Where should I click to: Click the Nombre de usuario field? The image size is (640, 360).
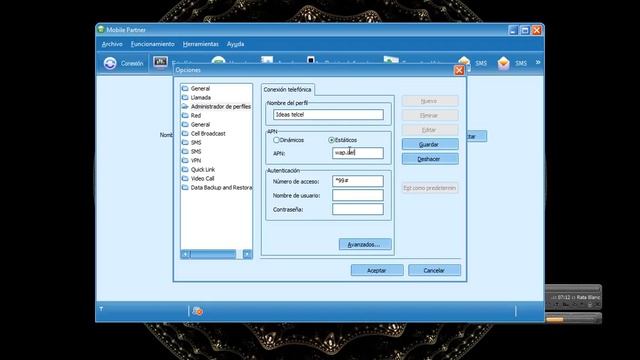point(358,195)
